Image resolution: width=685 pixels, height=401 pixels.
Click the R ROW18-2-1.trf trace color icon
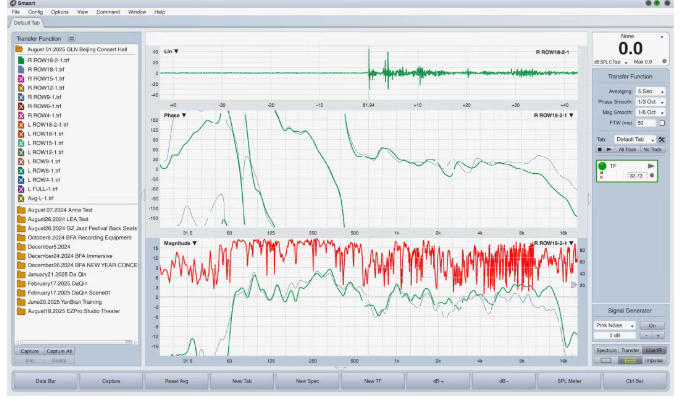(x=19, y=59)
